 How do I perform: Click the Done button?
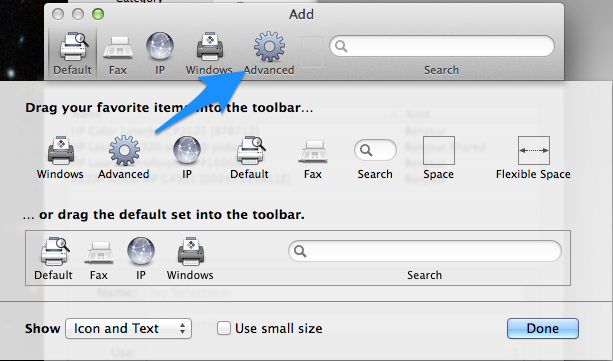click(x=543, y=329)
